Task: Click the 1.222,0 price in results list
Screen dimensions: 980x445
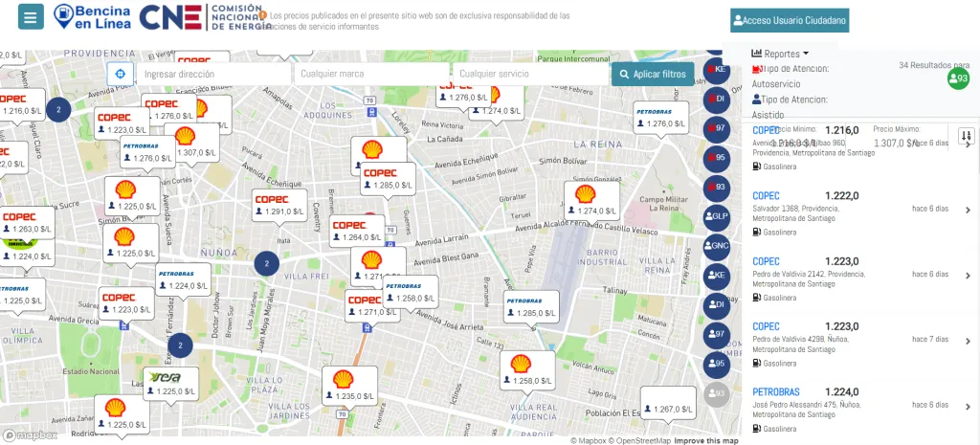Action: pyautogui.click(x=842, y=196)
